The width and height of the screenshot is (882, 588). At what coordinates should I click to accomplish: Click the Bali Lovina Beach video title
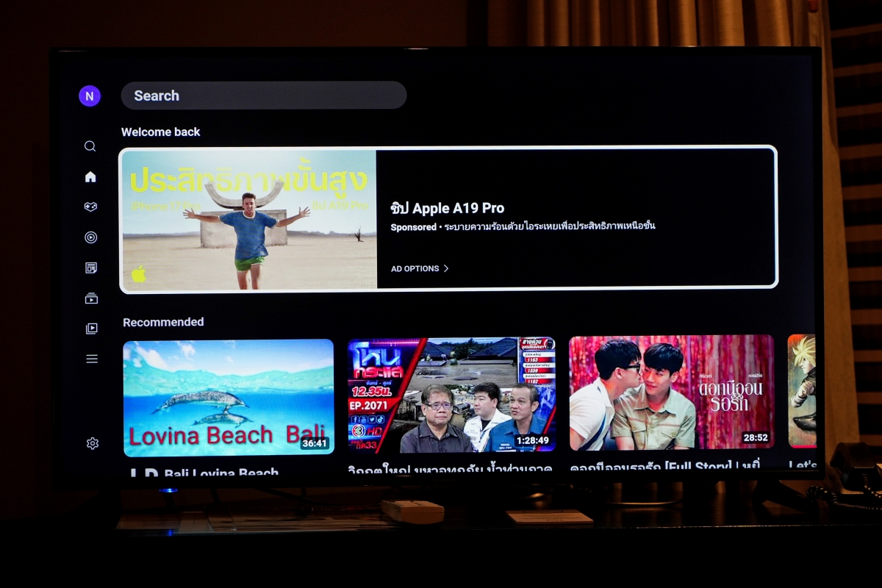point(220,472)
